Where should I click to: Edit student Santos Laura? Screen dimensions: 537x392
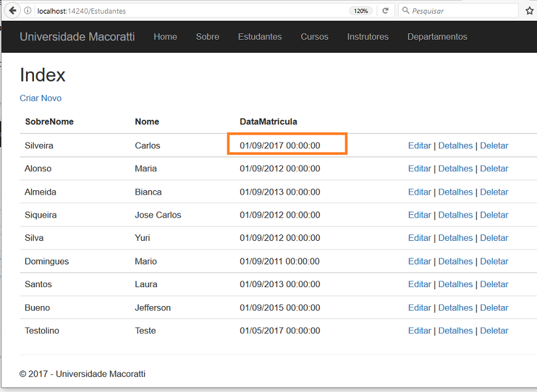[420, 285]
